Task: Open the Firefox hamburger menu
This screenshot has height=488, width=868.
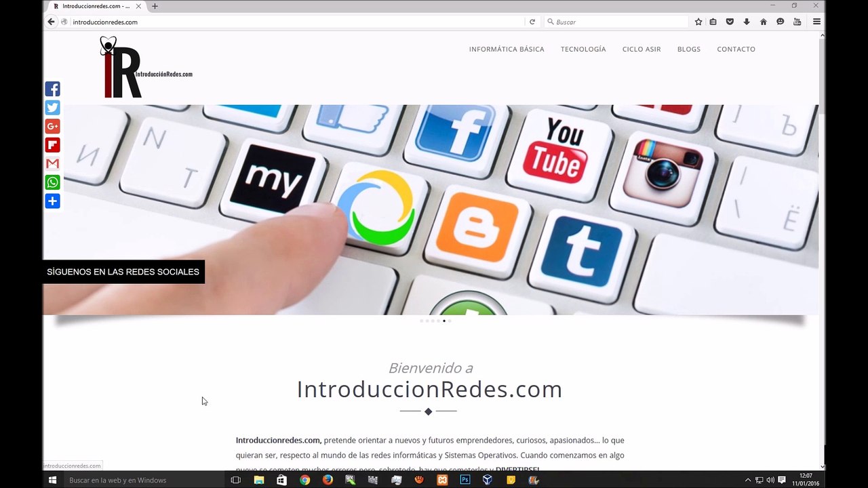Action: pyautogui.click(x=816, y=22)
